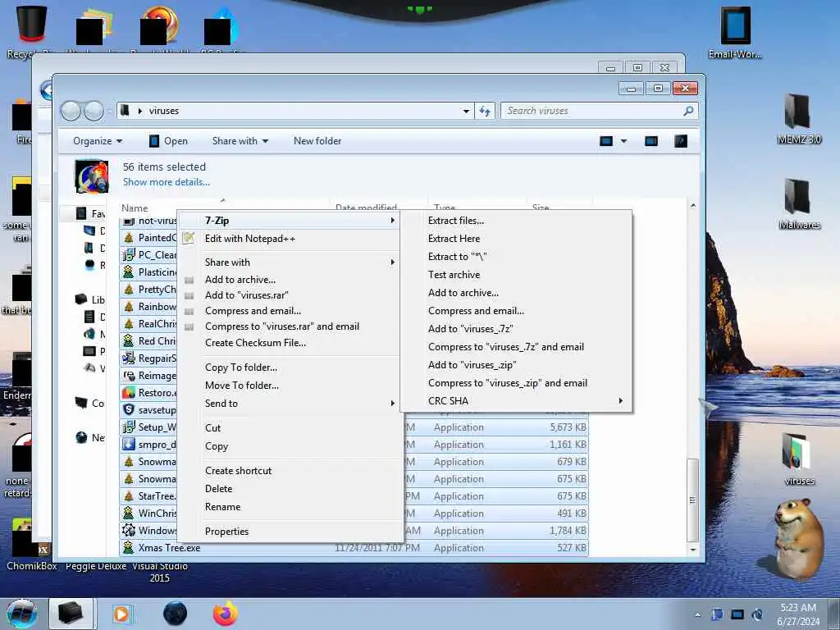Click the Windows Start orb
Screen dimensions: 840x630
(22, 614)
